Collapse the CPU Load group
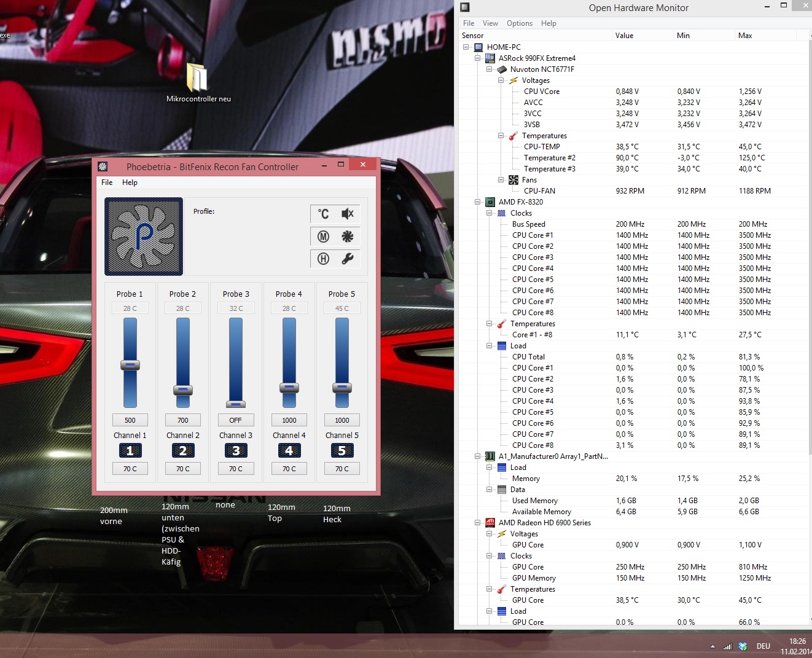 (x=490, y=346)
